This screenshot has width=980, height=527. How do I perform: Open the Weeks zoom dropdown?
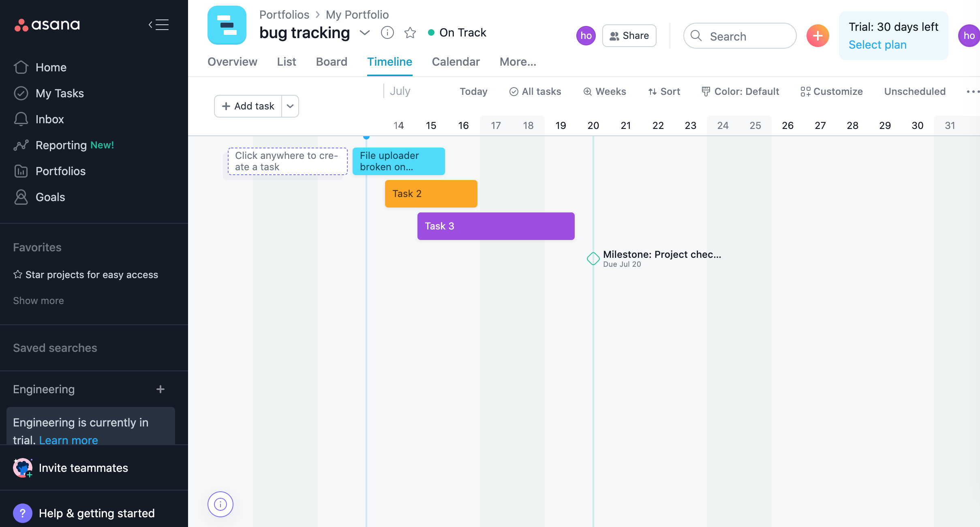(x=605, y=92)
